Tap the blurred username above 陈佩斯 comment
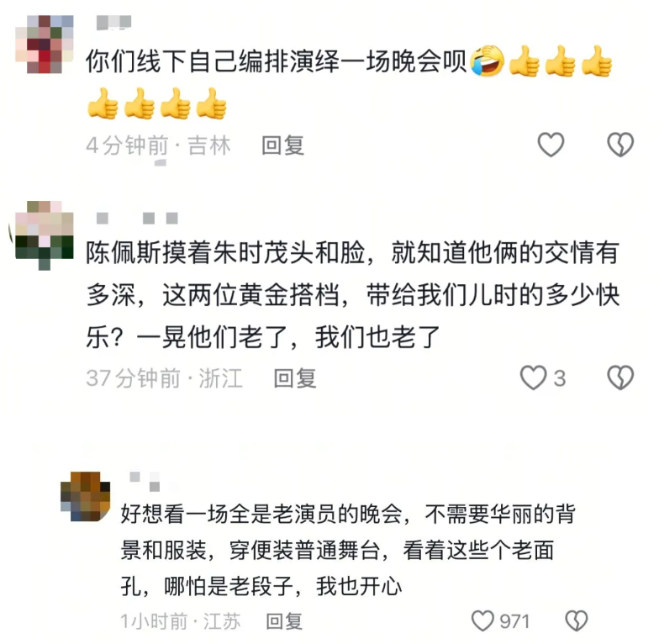Image resolution: width=659 pixels, height=644 pixels. pyautogui.click(x=137, y=219)
